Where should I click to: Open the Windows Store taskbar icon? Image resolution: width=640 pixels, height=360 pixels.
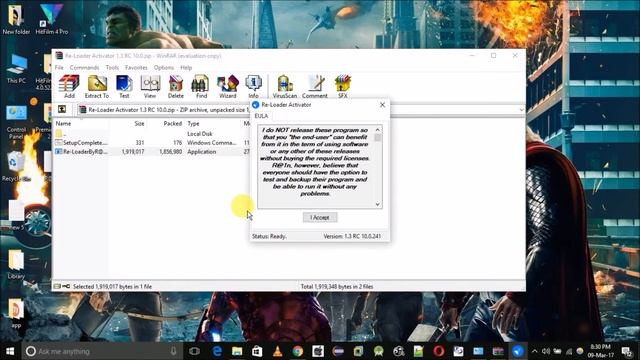click(257, 351)
